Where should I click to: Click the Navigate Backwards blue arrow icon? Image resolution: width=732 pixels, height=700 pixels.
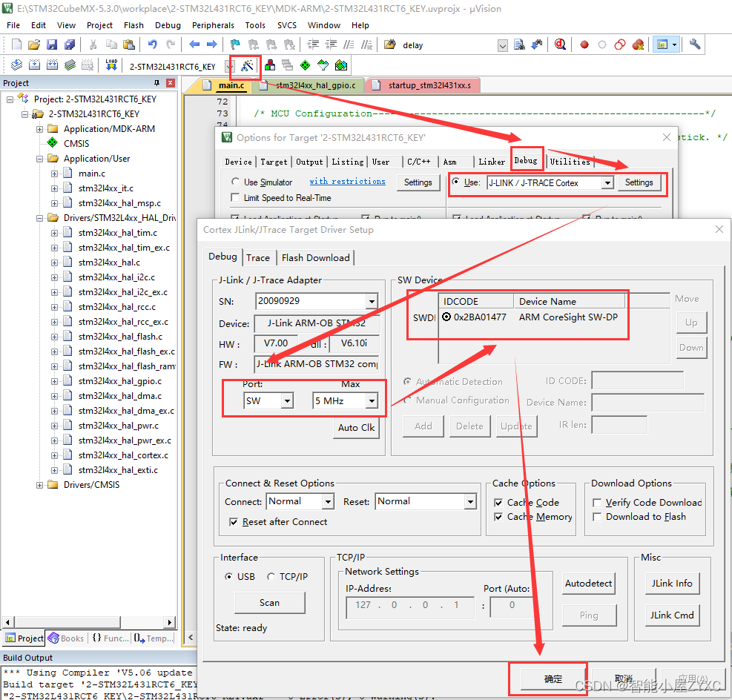tap(194, 44)
